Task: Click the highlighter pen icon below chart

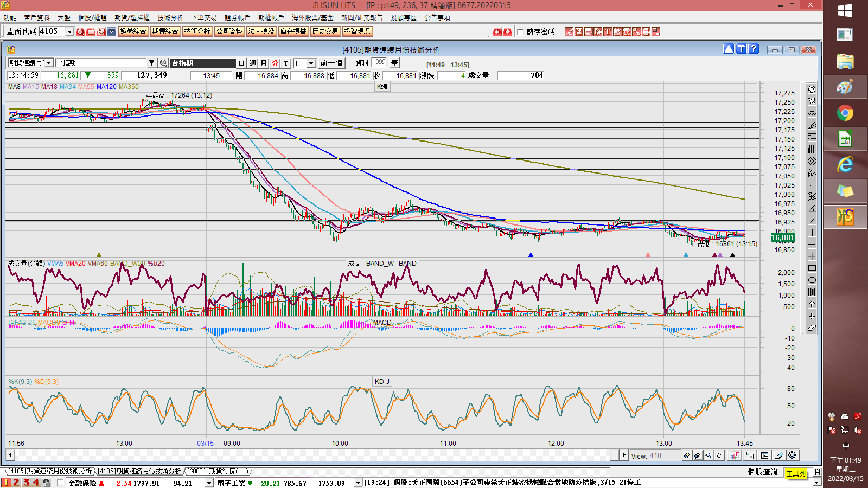Action: (x=780, y=455)
